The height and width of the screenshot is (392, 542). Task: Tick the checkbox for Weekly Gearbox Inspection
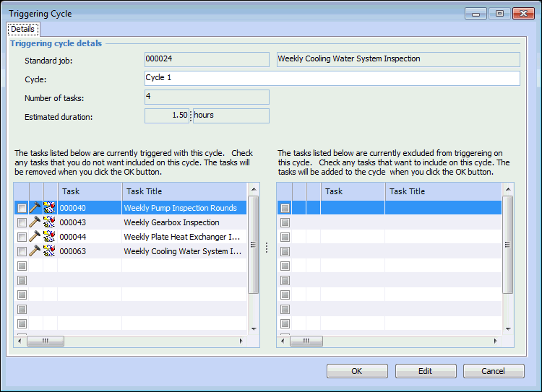pos(22,222)
